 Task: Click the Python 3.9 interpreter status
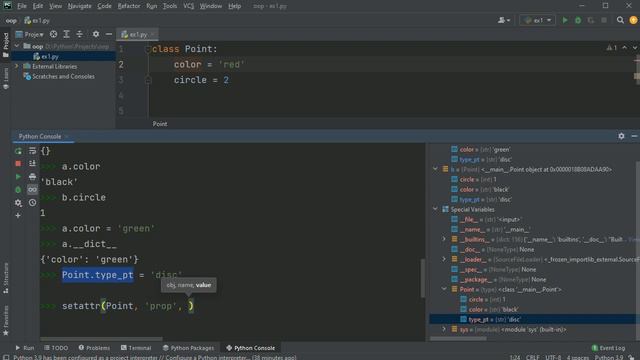609,357
